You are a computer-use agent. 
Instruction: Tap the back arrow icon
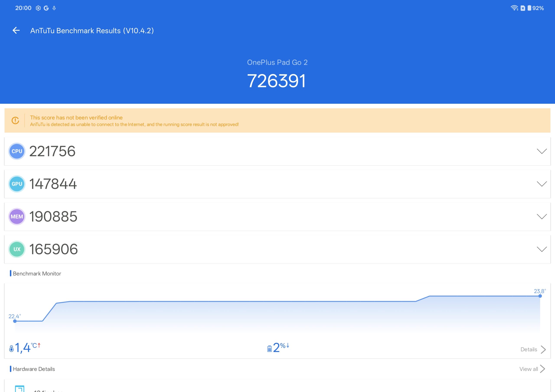(x=16, y=31)
